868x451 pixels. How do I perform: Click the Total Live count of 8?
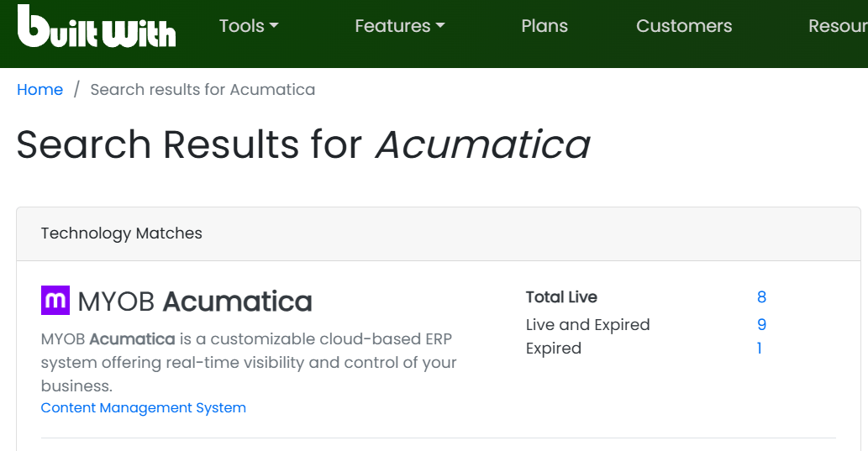click(761, 297)
